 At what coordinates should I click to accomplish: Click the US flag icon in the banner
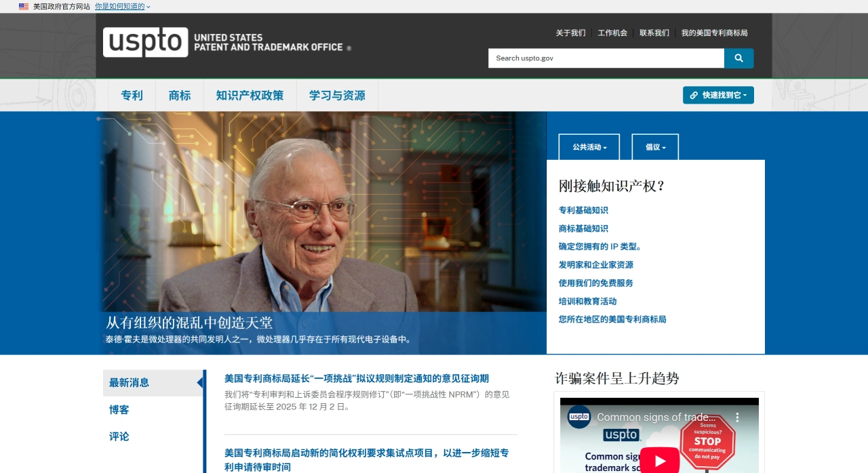point(24,6)
